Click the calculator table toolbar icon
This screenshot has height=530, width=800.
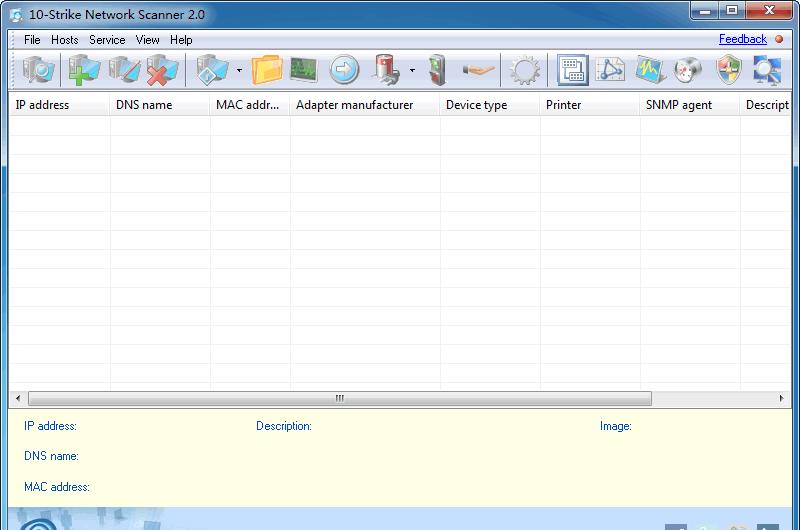coord(572,69)
